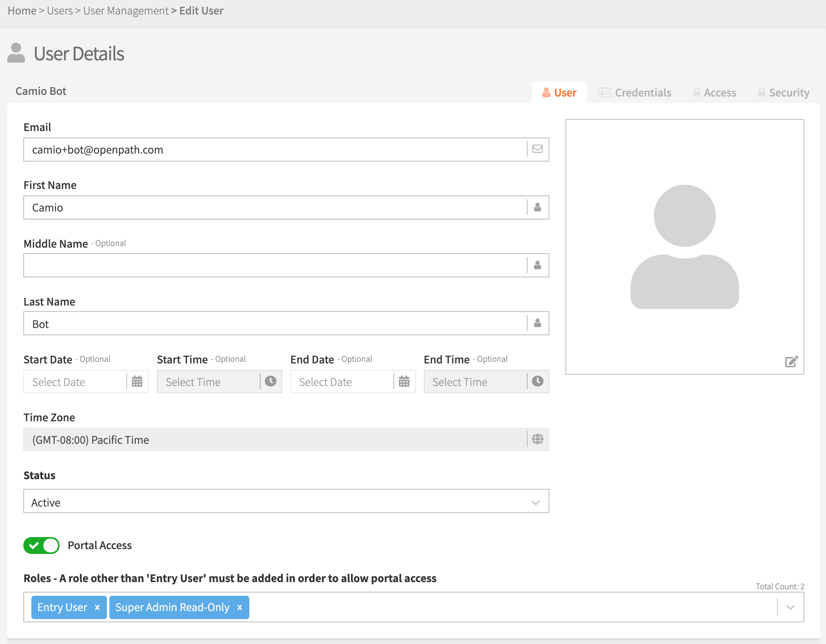Click the Edit User breadcrumb text
This screenshot has width=826, height=644.
[201, 11]
